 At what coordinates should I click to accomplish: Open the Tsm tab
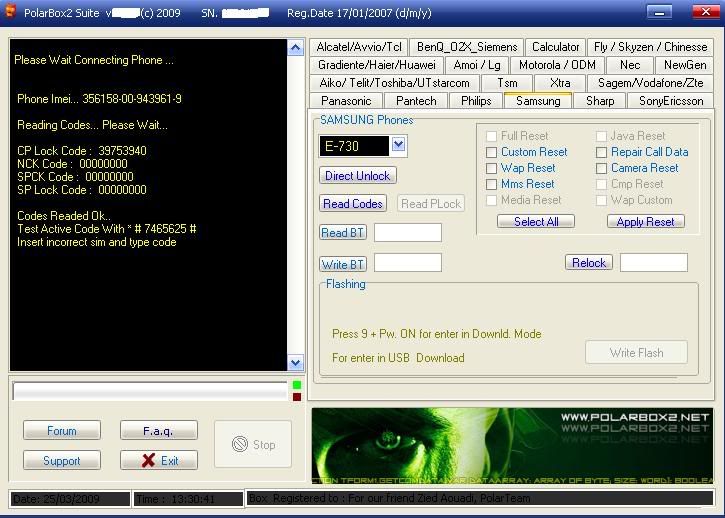(x=507, y=83)
